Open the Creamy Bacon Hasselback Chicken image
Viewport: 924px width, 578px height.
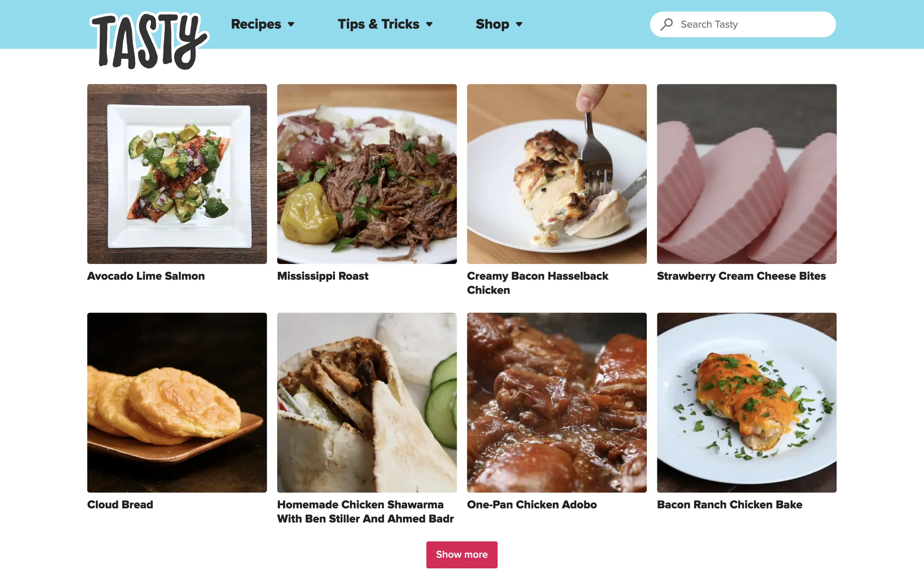557,174
